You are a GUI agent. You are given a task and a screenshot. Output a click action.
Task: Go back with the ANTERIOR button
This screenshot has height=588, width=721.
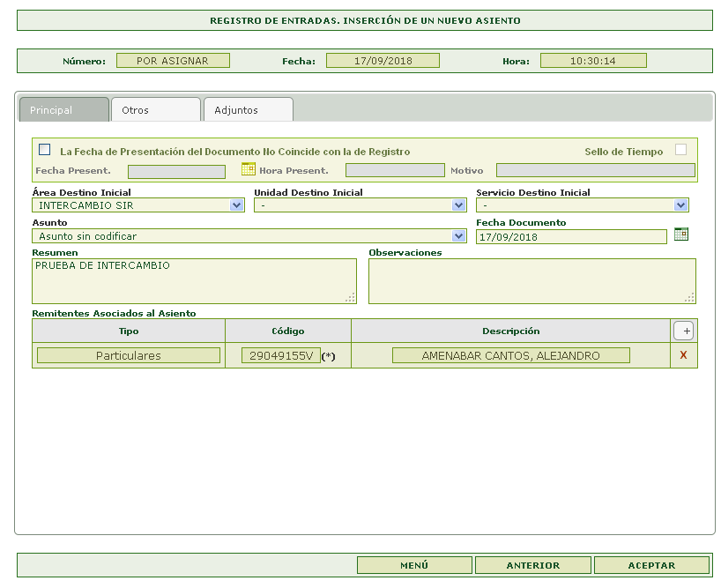tap(533, 565)
